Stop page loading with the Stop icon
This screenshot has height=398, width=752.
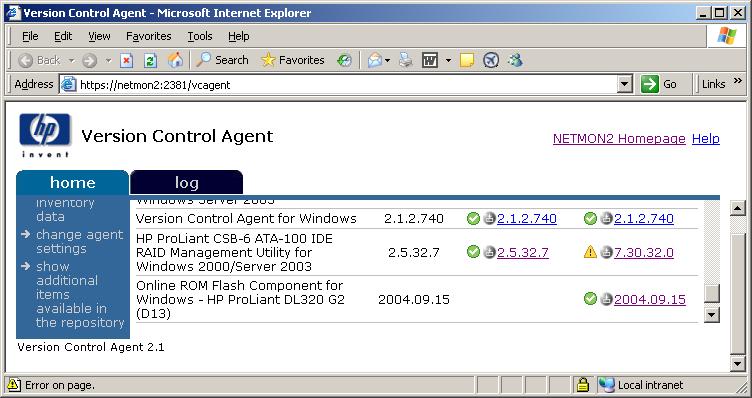coord(126,60)
